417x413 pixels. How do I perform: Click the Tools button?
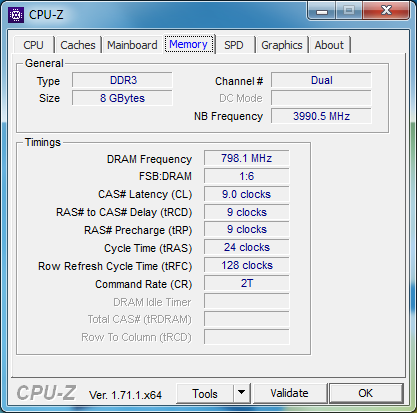(x=205, y=394)
